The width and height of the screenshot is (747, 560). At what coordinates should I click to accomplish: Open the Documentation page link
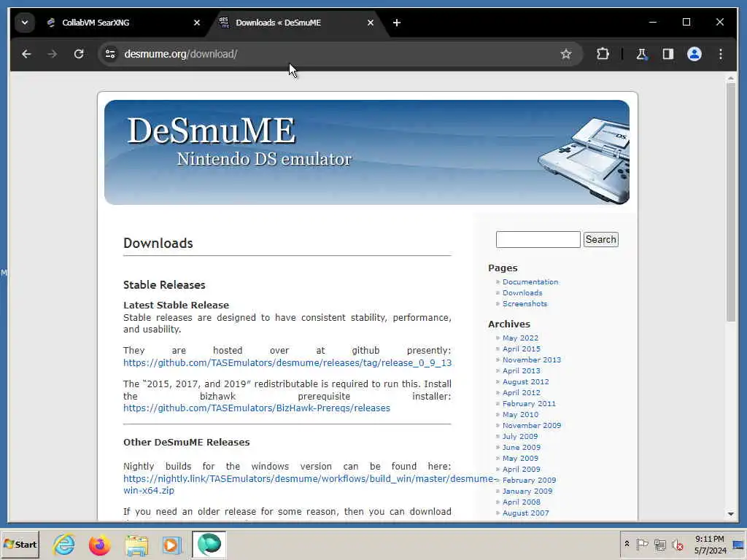click(530, 282)
